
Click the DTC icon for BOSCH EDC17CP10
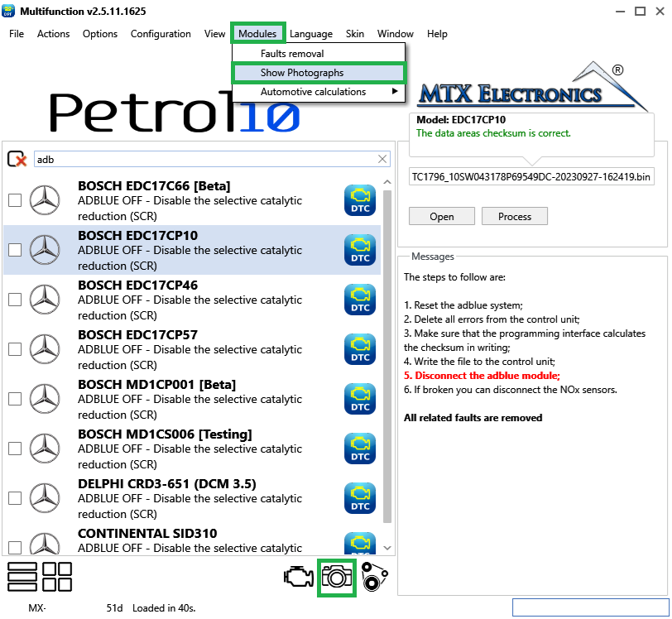[360, 250]
